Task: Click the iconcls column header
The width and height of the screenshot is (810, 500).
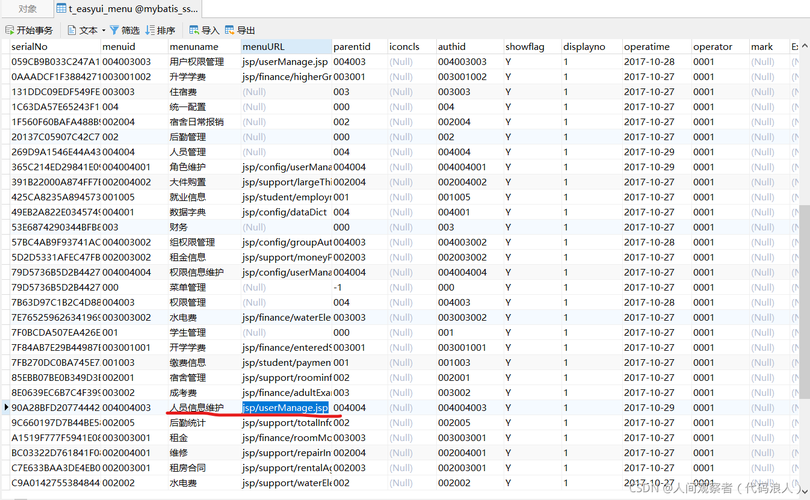Action: pyautogui.click(x=412, y=46)
